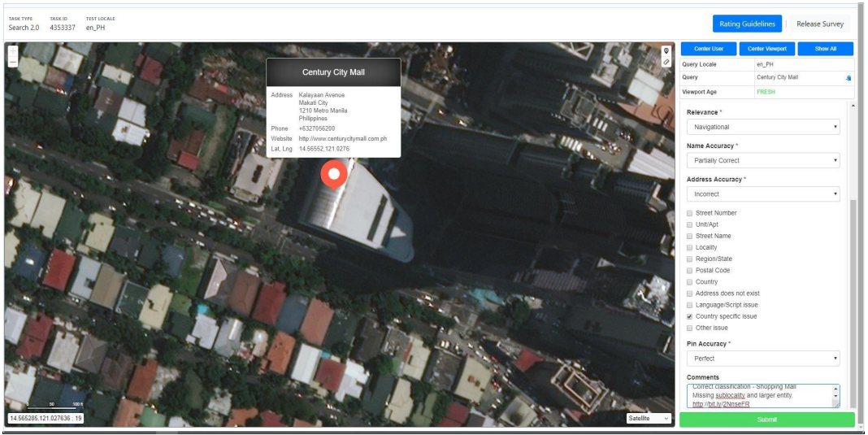Select the ruler measurement tool on the map

(x=666, y=62)
